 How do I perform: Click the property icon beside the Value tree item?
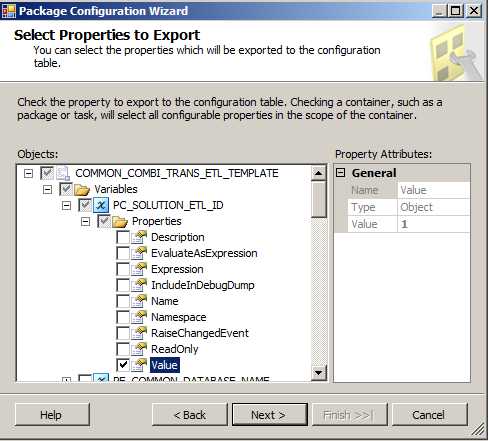pos(139,365)
